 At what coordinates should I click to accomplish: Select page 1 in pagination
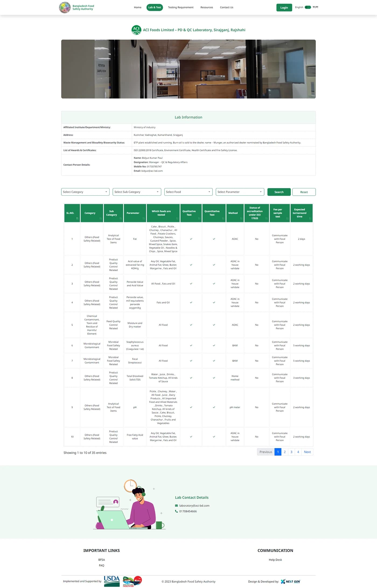point(278,452)
